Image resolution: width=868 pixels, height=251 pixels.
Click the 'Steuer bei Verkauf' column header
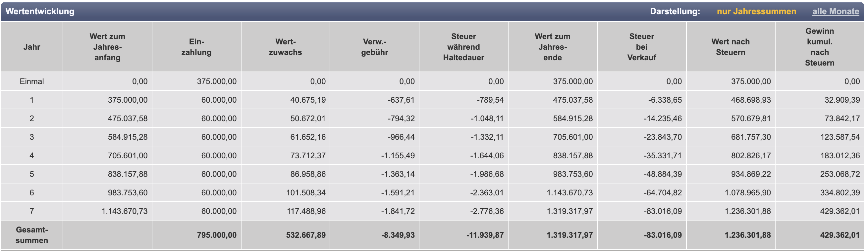point(642,47)
